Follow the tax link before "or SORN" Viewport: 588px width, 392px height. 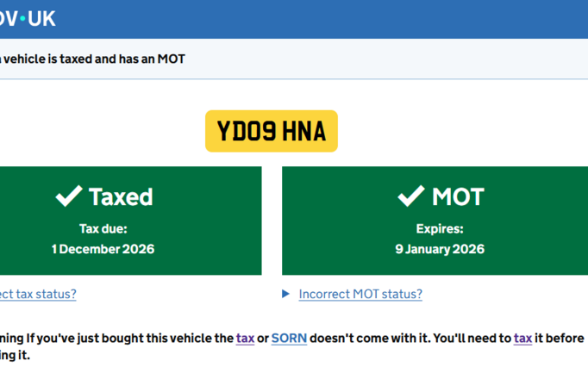coord(245,338)
